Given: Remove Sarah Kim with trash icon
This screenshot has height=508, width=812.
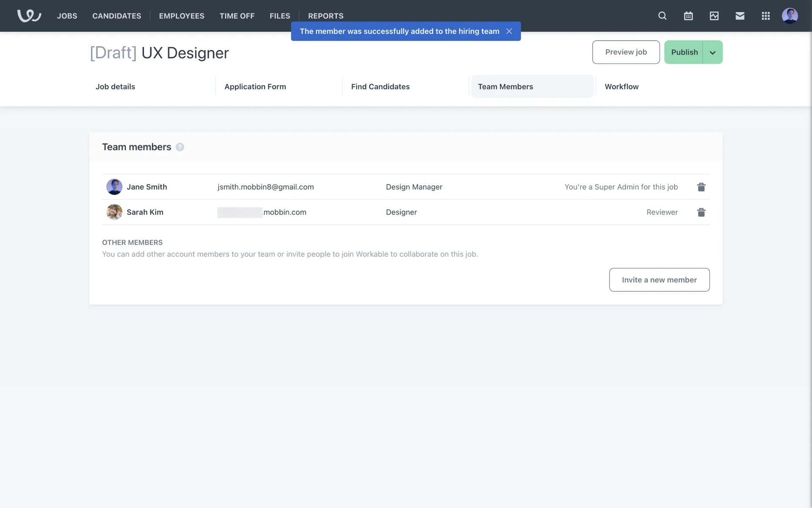Looking at the screenshot, I should coord(701,212).
